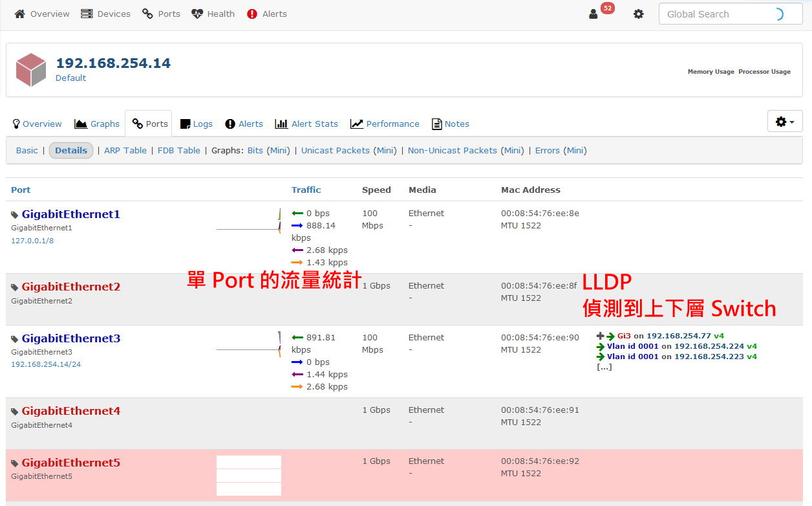Expand the [...] more neighbors link
Viewport: 812px width, 506px height.
[604, 367]
